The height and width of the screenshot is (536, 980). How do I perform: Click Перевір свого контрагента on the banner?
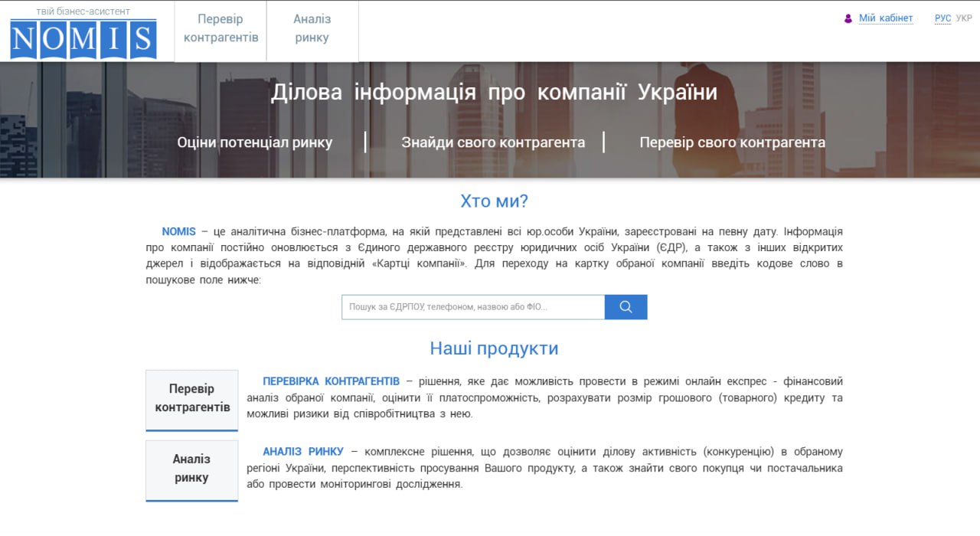click(x=732, y=142)
